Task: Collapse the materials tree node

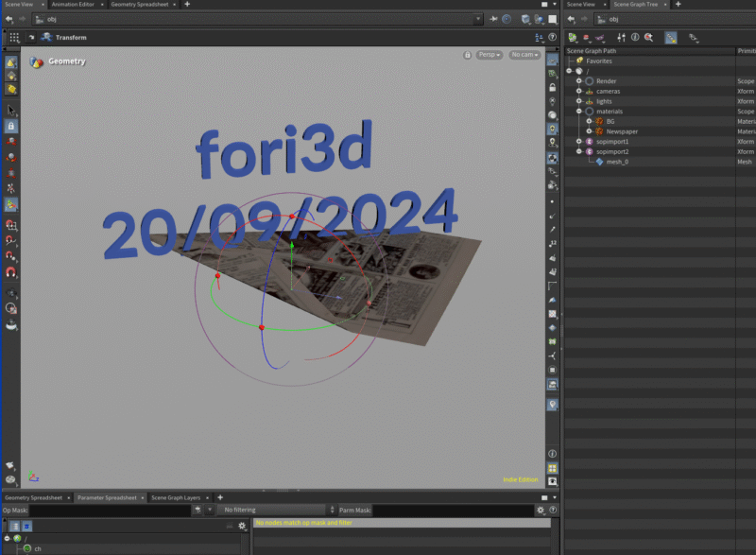Action: coord(578,112)
